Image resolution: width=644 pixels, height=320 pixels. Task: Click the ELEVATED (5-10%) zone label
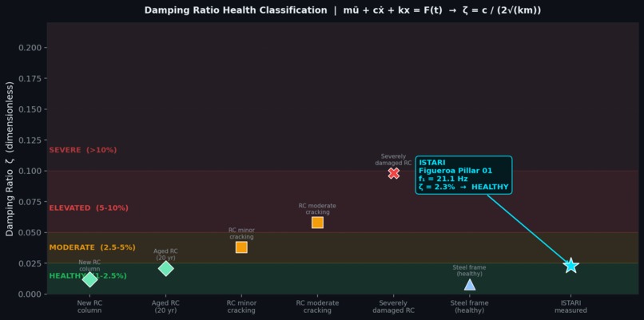click(89, 208)
